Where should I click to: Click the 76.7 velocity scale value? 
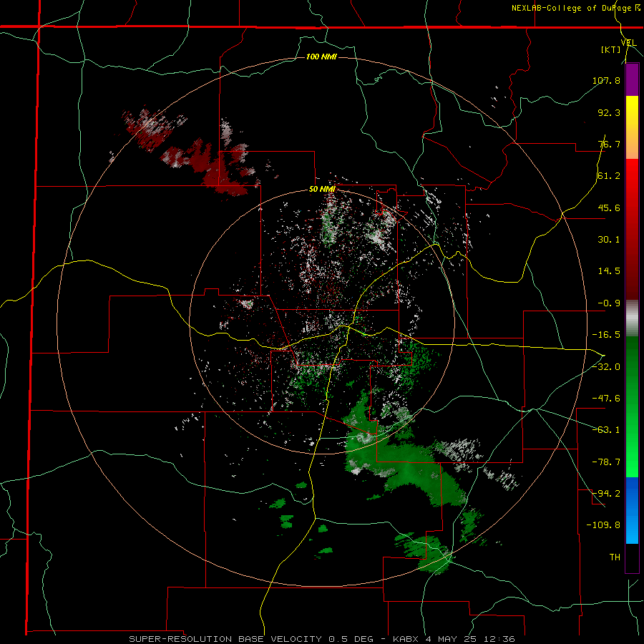(x=609, y=144)
